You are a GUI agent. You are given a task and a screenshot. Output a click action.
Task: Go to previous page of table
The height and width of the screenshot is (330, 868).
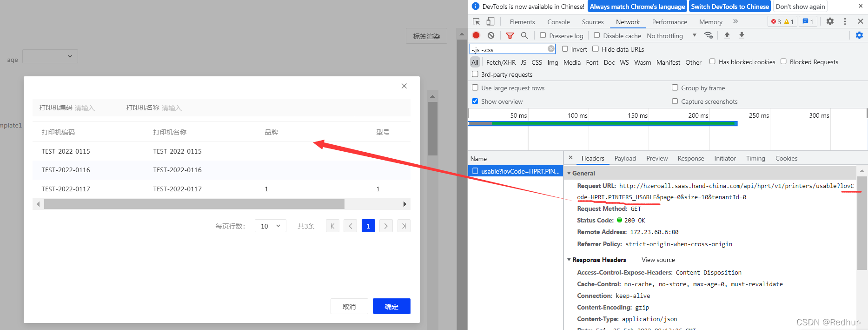(x=351, y=226)
